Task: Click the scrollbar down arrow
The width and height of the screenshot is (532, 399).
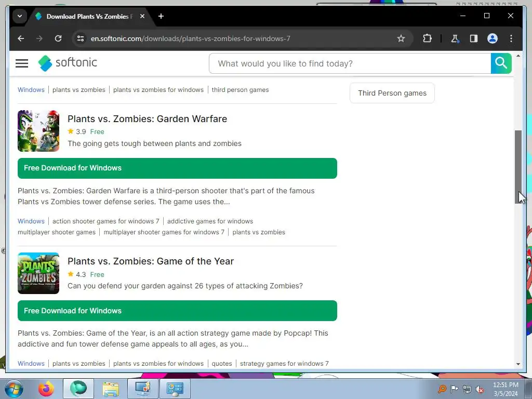Action: click(x=518, y=364)
